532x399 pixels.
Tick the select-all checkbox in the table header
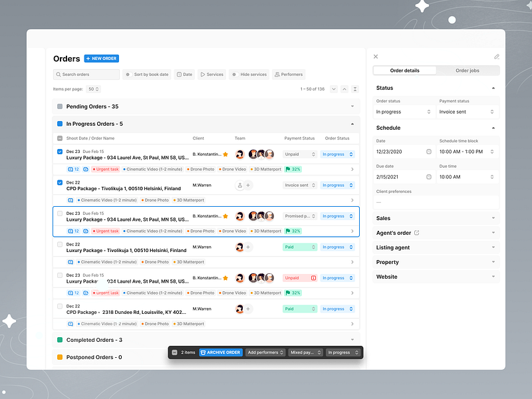(x=59, y=138)
